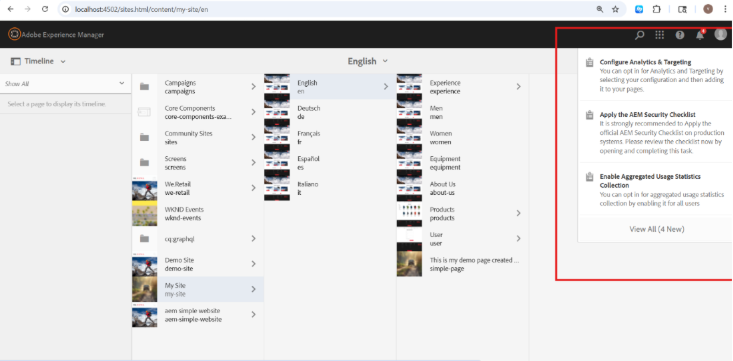Open the AEM search magnifier

pyautogui.click(x=639, y=35)
